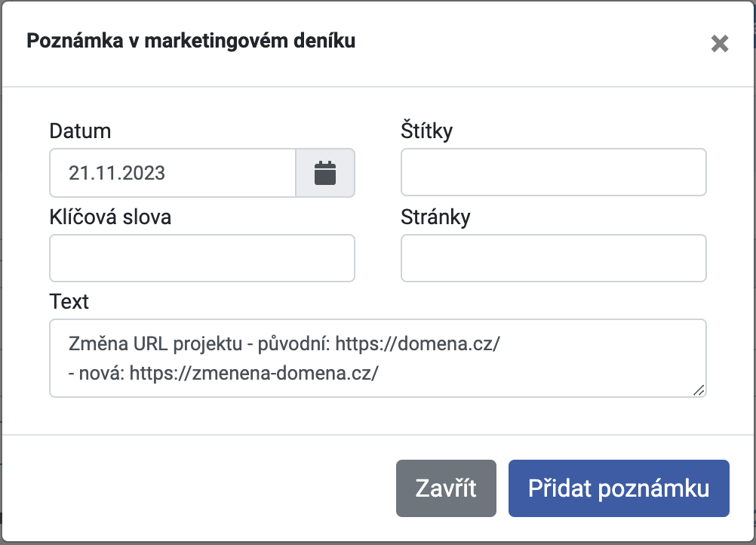The height and width of the screenshot is (545, 756).
Task: Close the marketing diary note dialog via X
Action: click(719, 44)
